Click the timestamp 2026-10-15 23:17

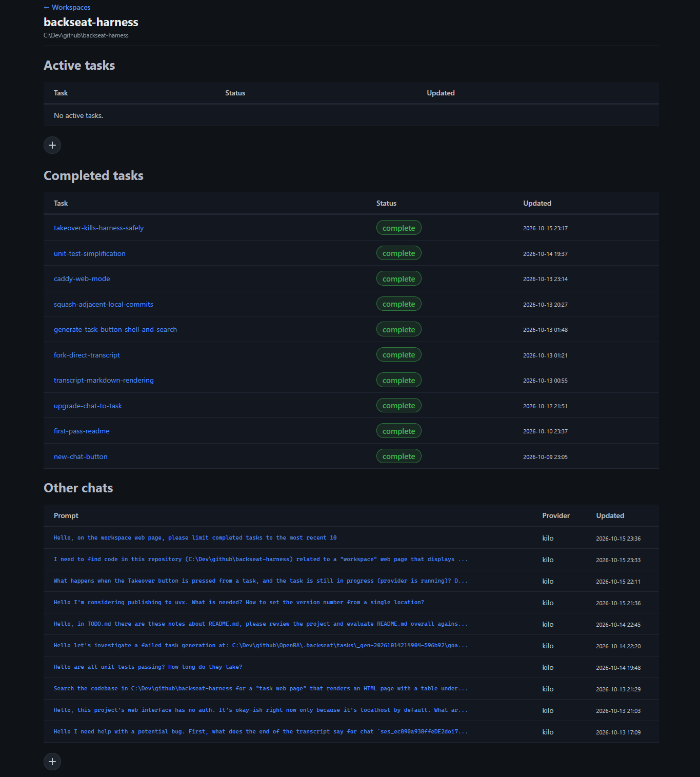point(545,228)
